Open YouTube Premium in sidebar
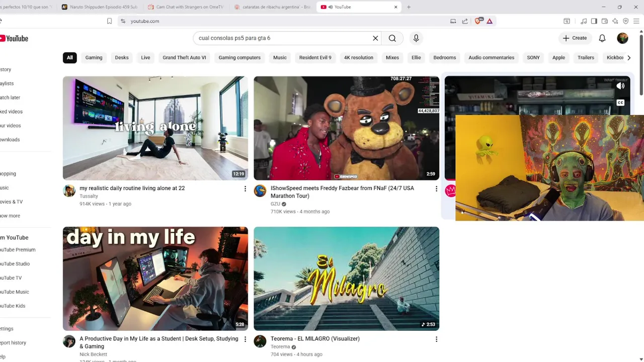 pos(18,250)
